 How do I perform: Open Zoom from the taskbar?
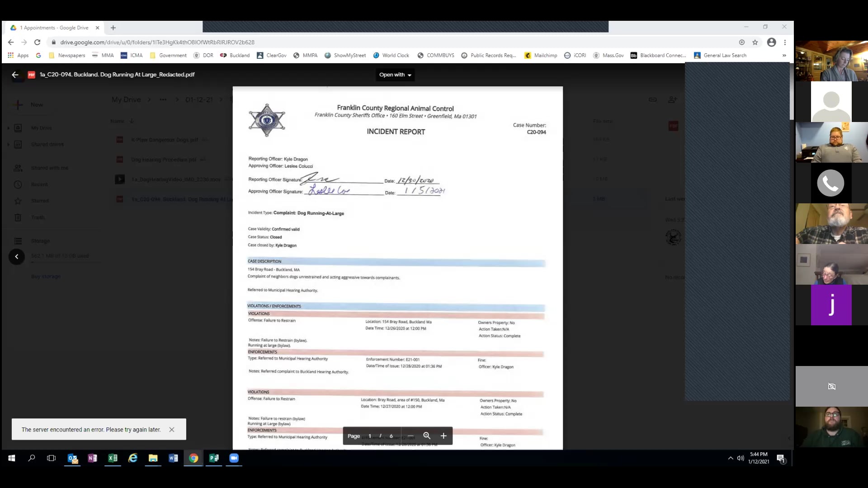(234, 458)
